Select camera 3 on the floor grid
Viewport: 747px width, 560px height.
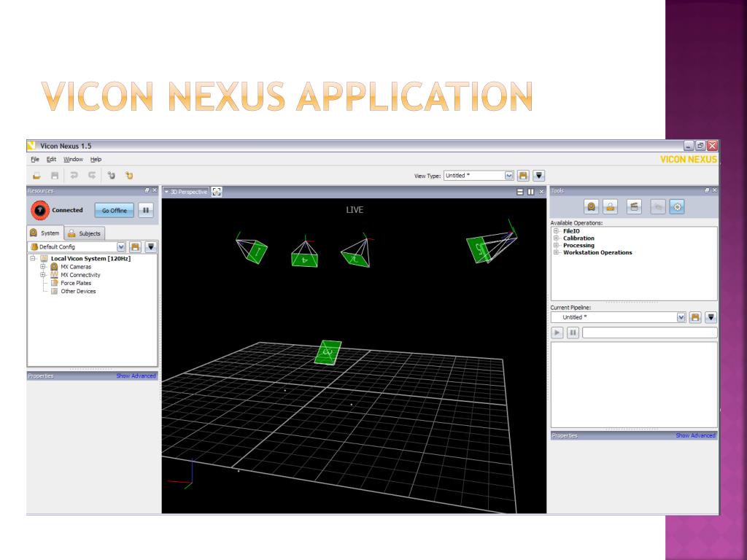pyautogui.click(x=328, y=352)
